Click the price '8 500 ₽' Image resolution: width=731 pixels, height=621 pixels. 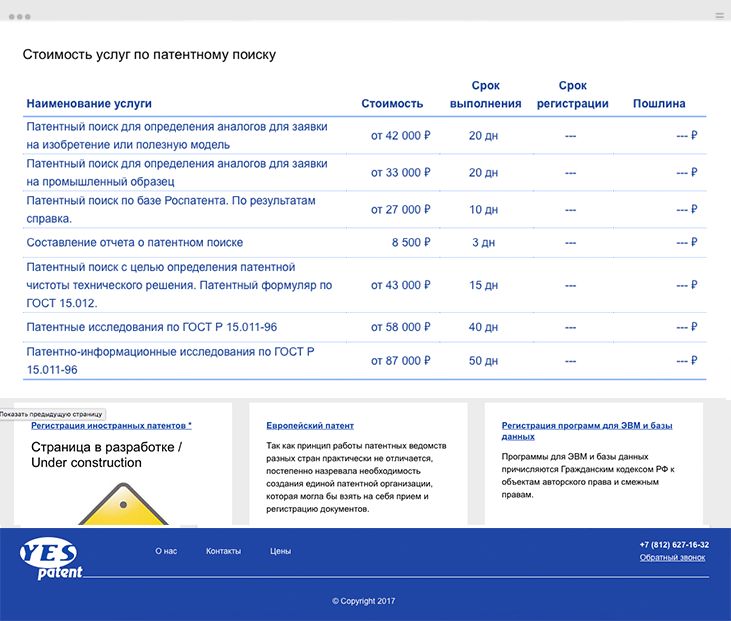pyautogui.click(x=411, y=242)
